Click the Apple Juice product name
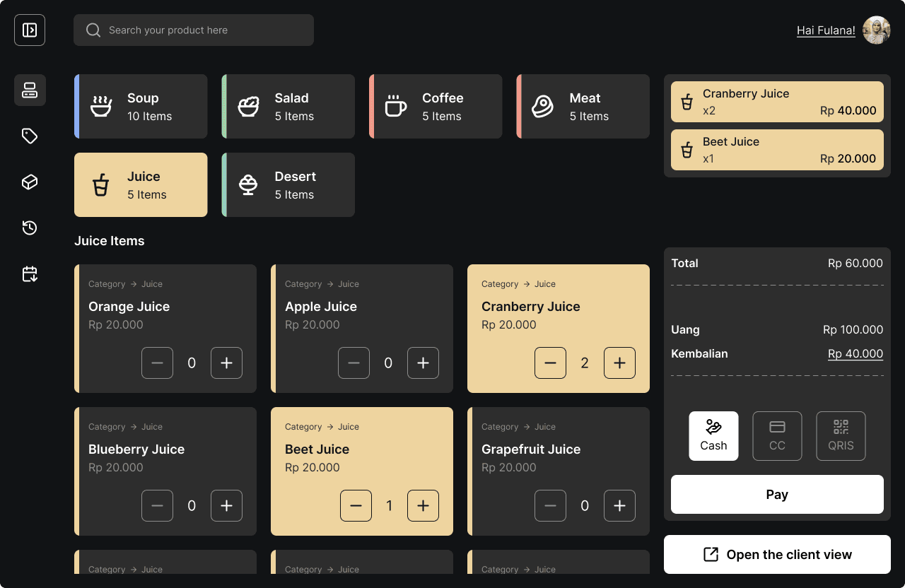The width and height of the screenshot is (905, 588). coord(321,307)
